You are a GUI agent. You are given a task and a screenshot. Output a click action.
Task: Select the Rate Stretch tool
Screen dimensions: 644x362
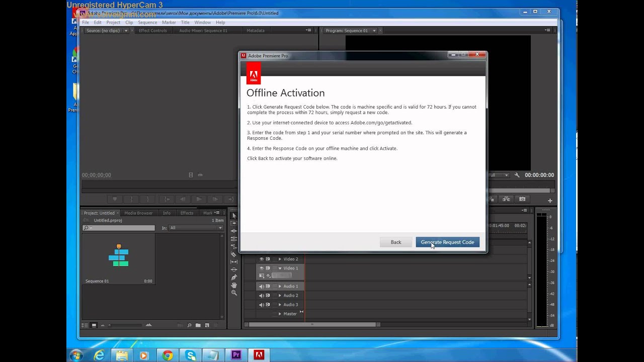point(234,246)
